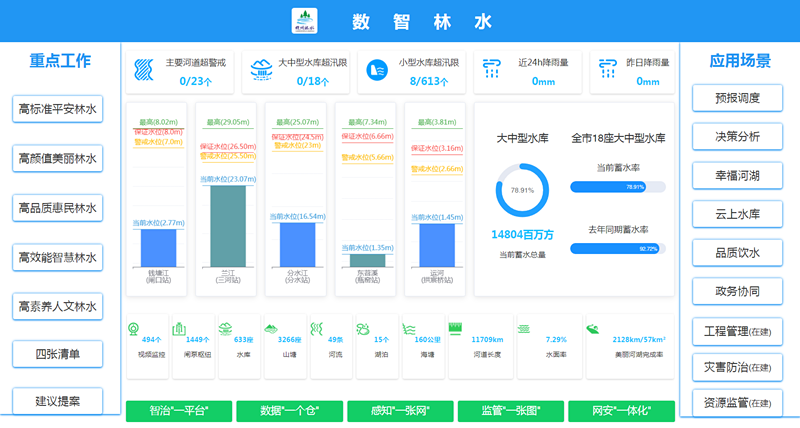Click the 78.91% donut chart
This screenshot has width=800, height=428.
click(522, 189)
